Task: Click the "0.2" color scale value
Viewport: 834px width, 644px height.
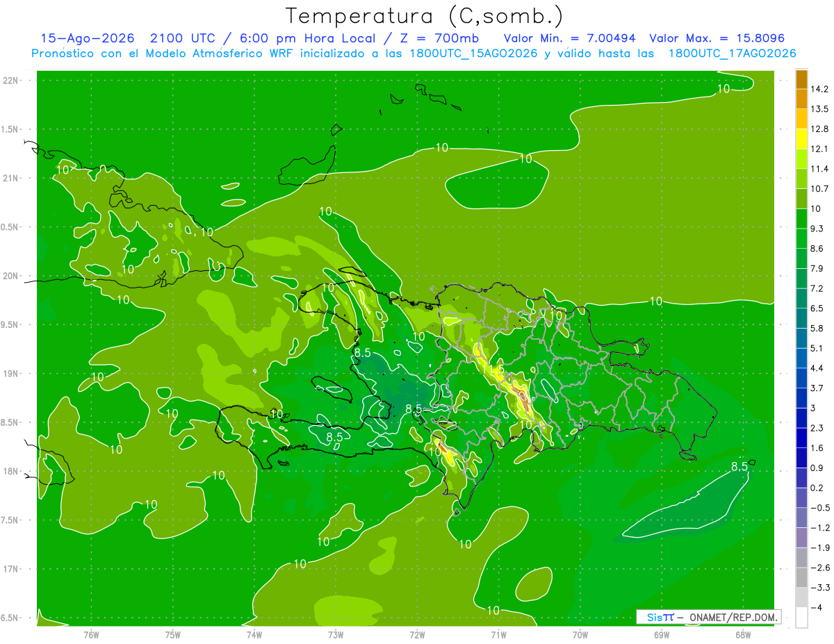Action: (817, 488)
